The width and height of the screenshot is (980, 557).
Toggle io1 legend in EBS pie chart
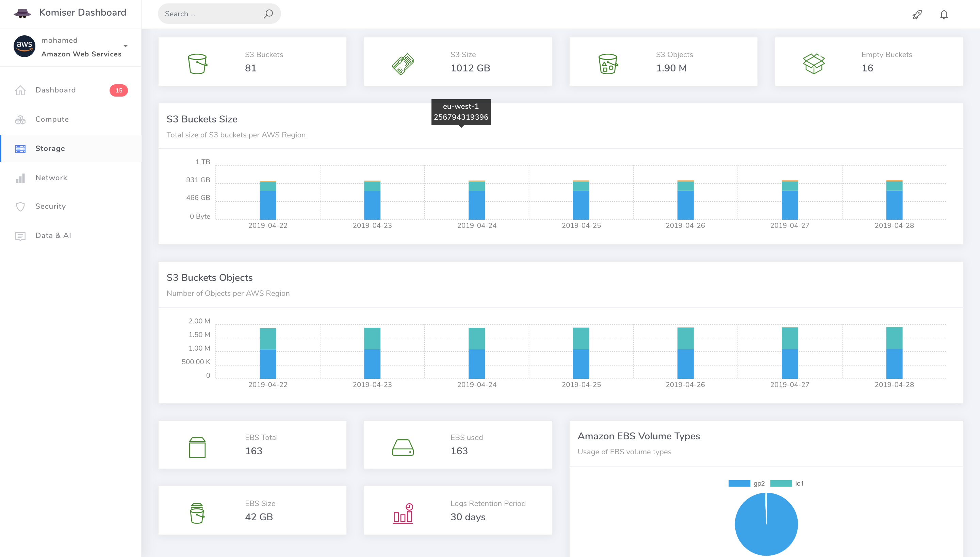pos(781,484)
